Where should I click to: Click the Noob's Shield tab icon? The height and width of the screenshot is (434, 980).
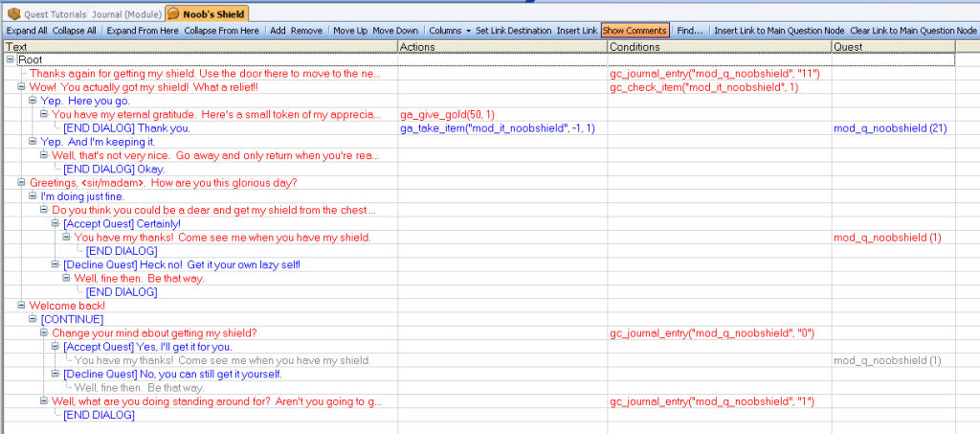click(173, 13)
